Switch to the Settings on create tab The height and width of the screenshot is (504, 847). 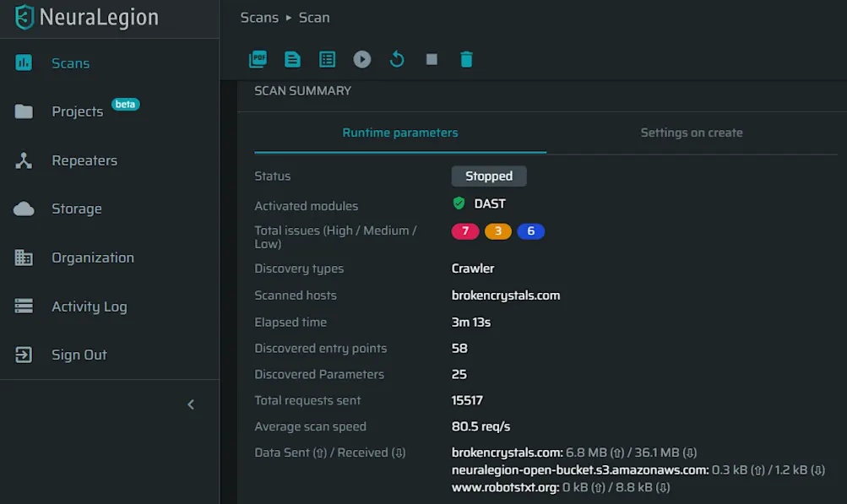pyautogui.click(x=689, y=133)
